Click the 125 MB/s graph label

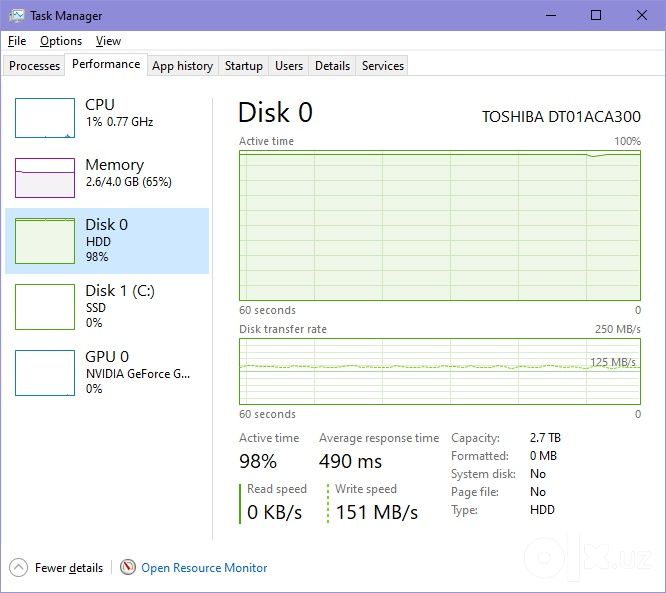point(612,362)
